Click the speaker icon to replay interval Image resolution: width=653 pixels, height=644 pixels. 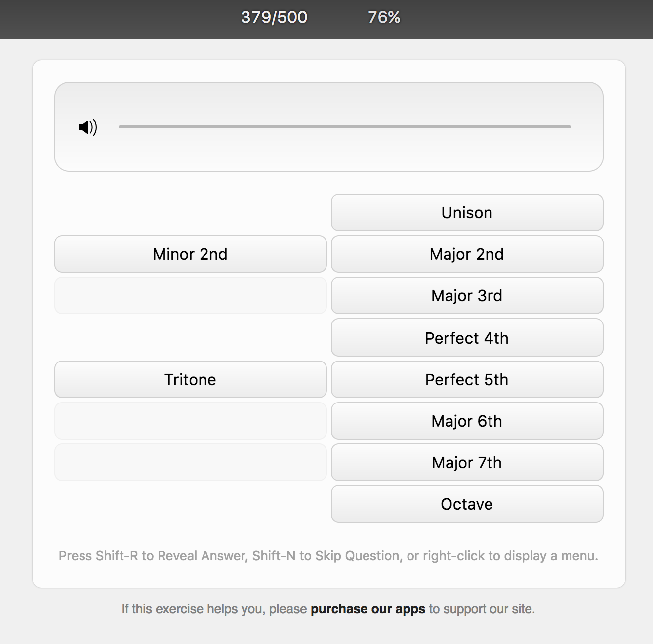click(x=88, y=127)
